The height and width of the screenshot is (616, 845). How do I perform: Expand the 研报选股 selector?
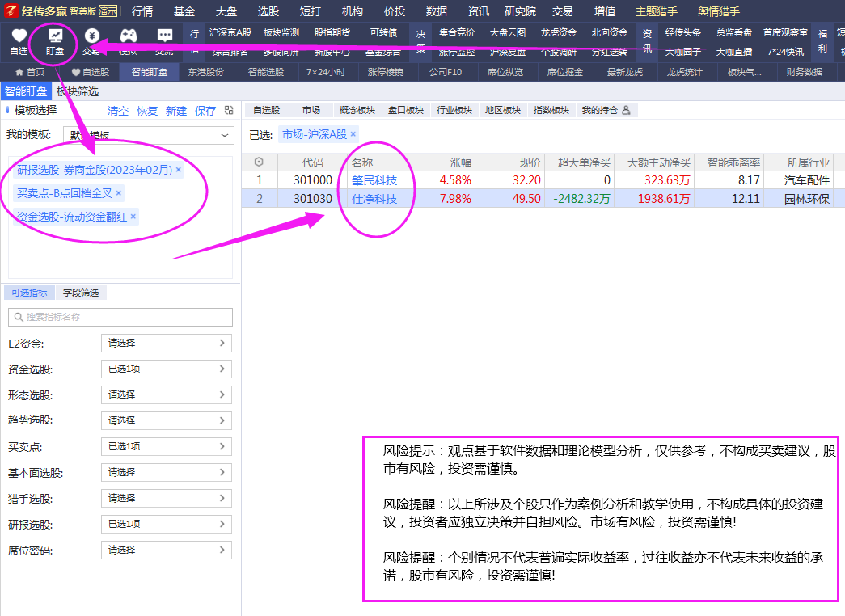167,525
